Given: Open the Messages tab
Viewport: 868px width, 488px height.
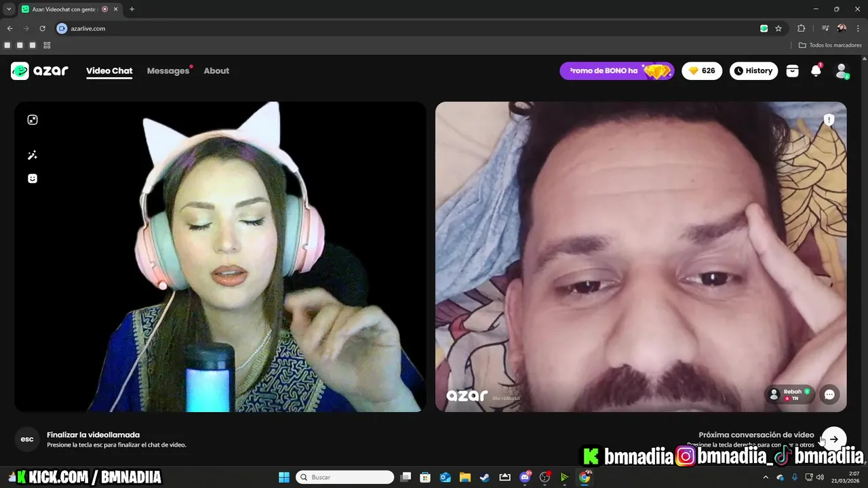Looking at the screenshot, I should coord(168,70).
